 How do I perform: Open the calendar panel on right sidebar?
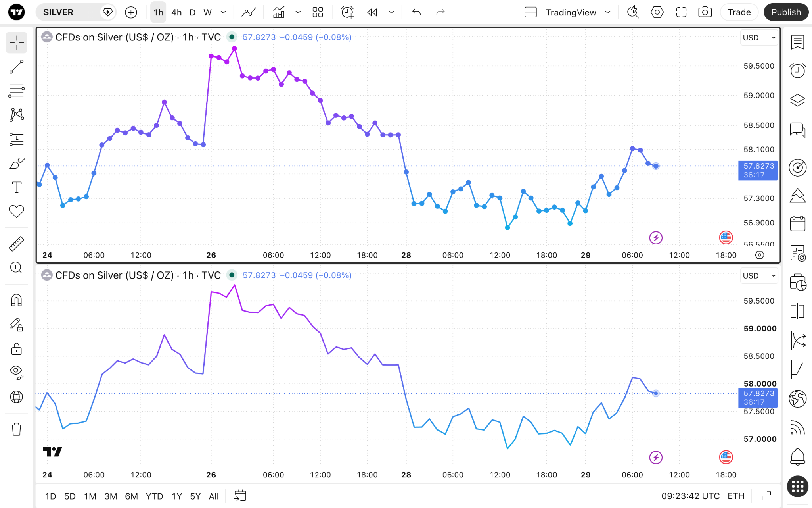tap(797, 223)
